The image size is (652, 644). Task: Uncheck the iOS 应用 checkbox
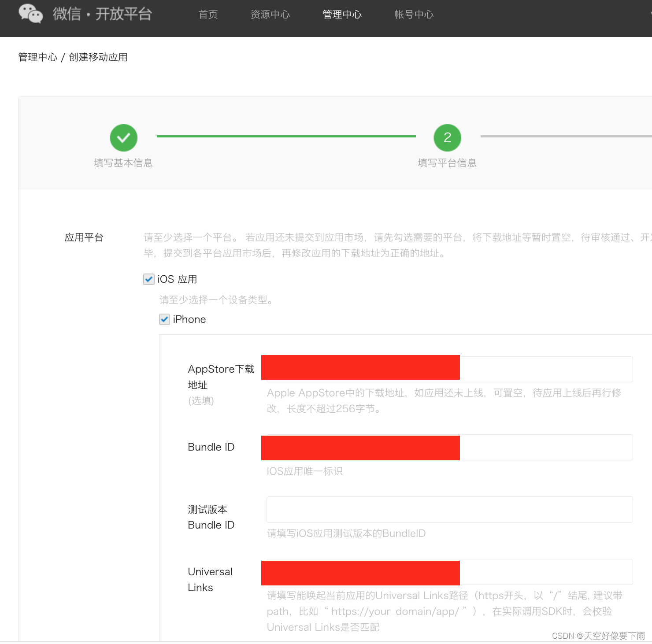[149, 279]
